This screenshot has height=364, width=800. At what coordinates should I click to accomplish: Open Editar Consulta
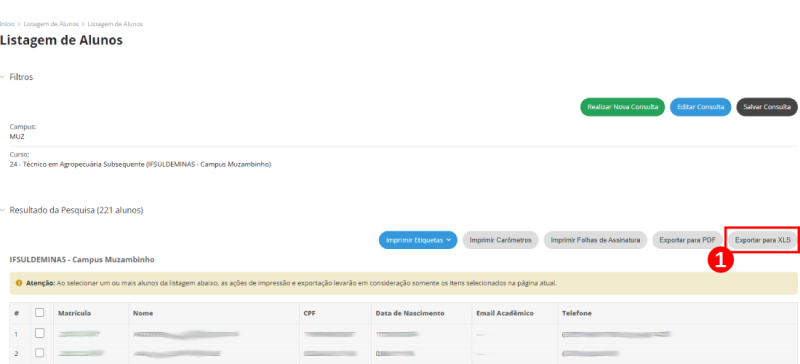701,107
